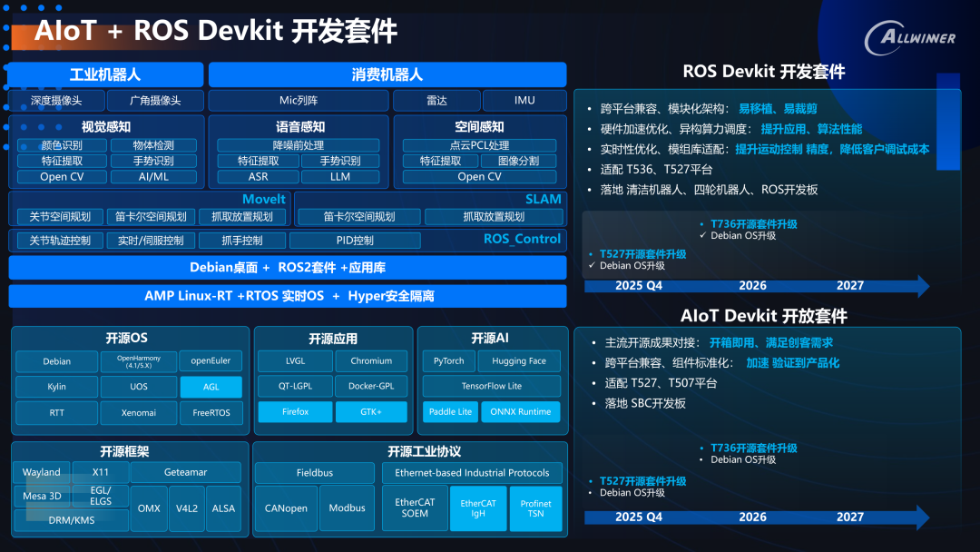Select the highlighted AGL box
This screenshot has height=552, width=980.
pos(211,387)
